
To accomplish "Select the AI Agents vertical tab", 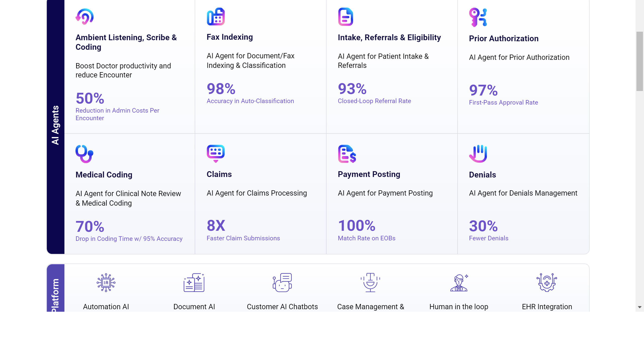I will point(55,125).
